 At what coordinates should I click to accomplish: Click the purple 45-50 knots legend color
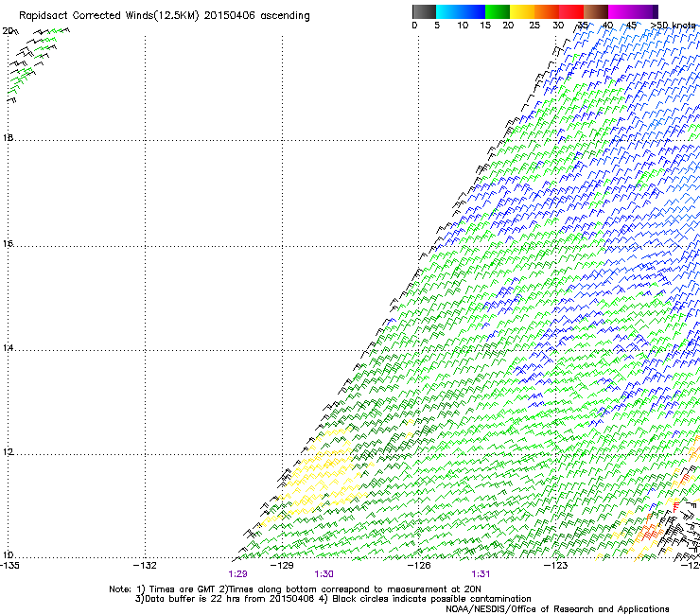pyautogui.click(x=645, y=11)
